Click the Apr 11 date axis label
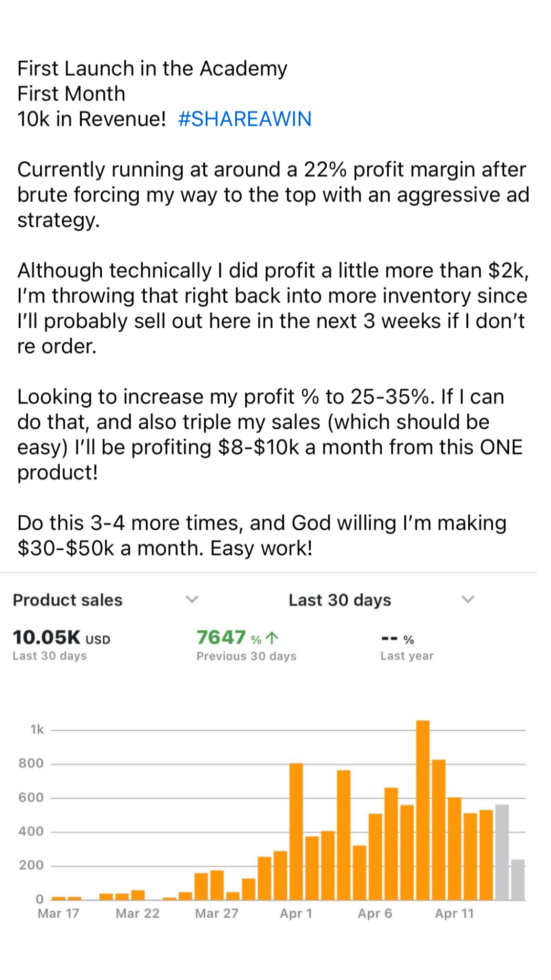Image resolution: width=551 pixels, height=980 pixels. coord(454,913)
